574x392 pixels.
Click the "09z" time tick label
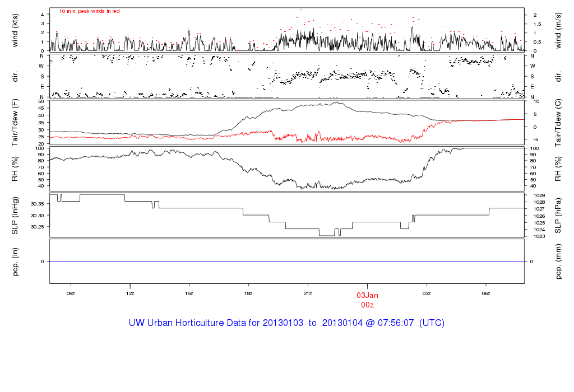71,293
